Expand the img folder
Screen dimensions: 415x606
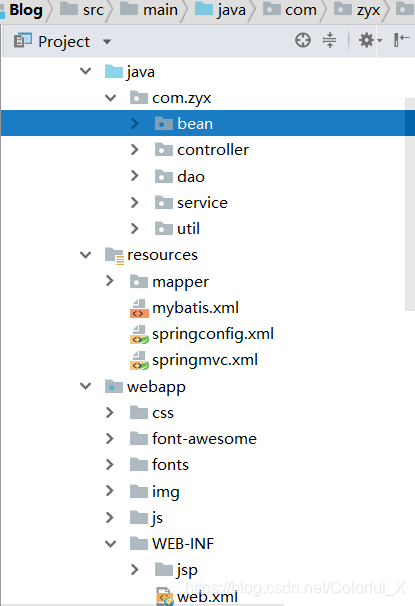[110, 491]
